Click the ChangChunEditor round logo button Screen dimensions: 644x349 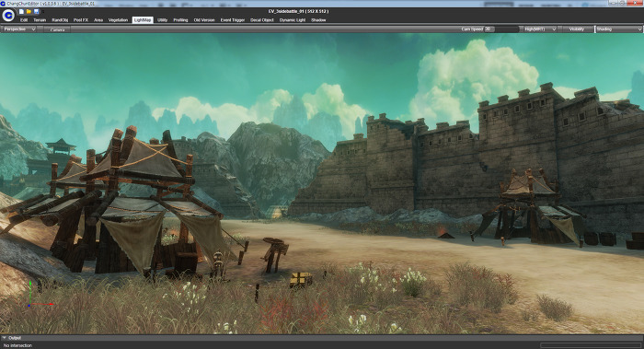8,16
